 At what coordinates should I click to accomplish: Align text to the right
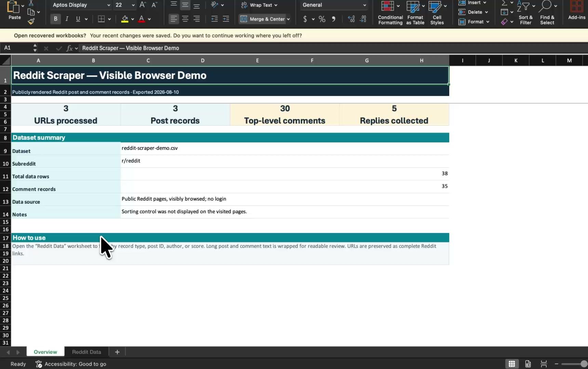point(197,19)
